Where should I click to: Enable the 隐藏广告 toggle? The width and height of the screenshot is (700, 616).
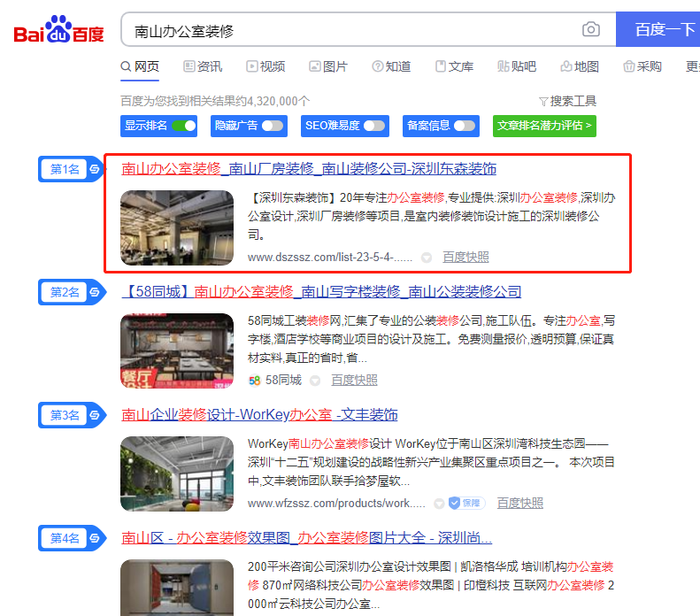(x=273, y=126)
